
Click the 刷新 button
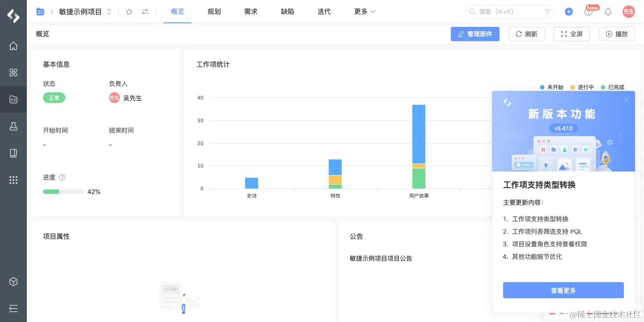click(x=526, y=34)
